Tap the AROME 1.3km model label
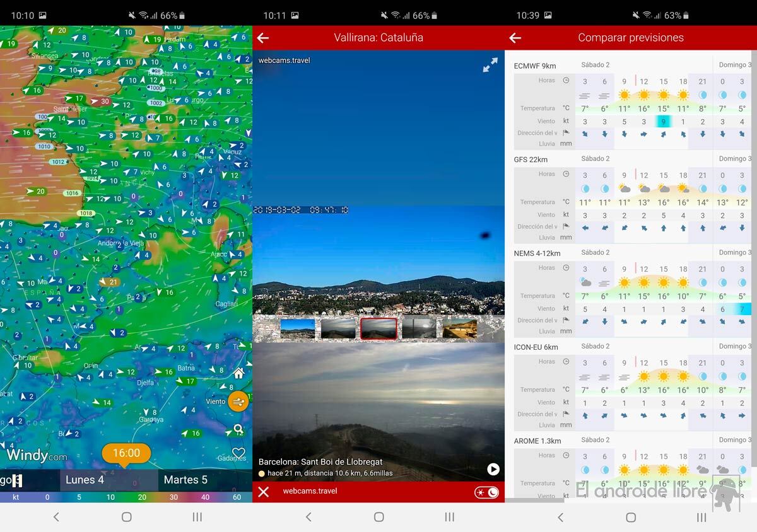The height and width of the screenshot is (532, 757). pos(537,441)
